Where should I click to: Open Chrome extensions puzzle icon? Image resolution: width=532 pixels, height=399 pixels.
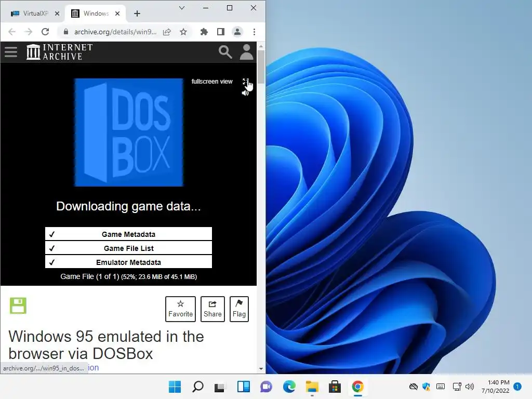point(204,32)
